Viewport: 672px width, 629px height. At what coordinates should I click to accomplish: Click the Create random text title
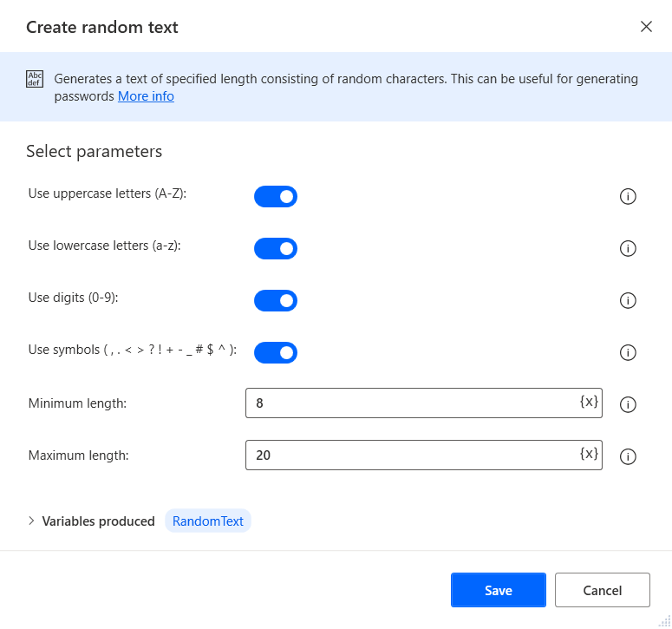(102, 28)
